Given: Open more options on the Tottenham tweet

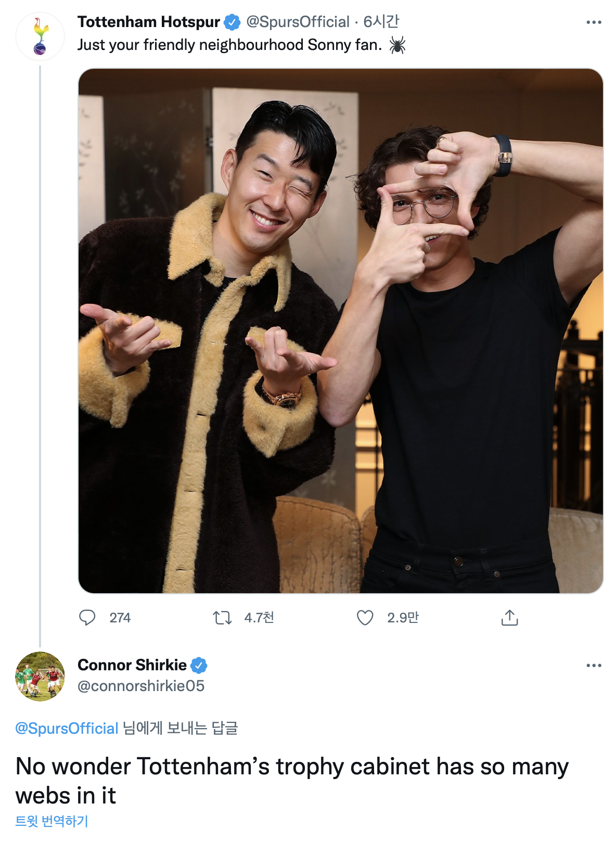Looking at the screenshot, I should coord(594,22).
